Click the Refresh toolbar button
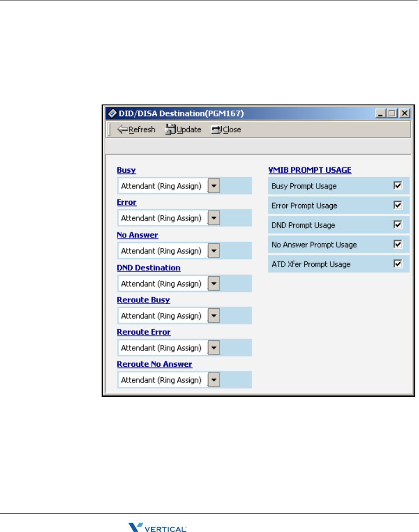The width and height of the screenshot is (419, 532). pyautogui.click(x=136, y=130)
